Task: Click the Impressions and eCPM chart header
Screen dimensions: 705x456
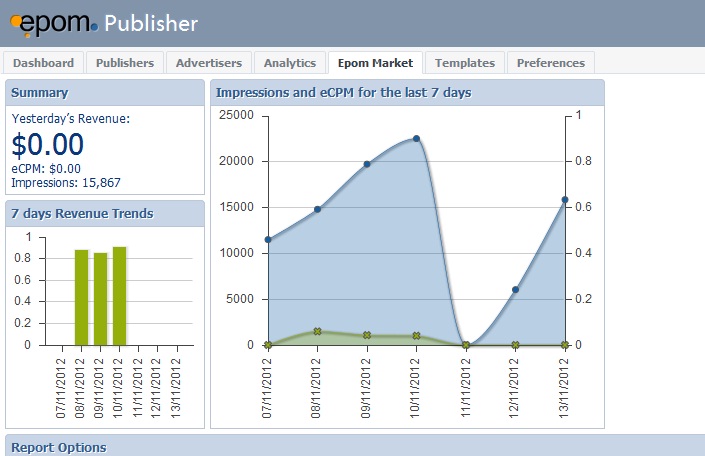Action: [407, 93]
